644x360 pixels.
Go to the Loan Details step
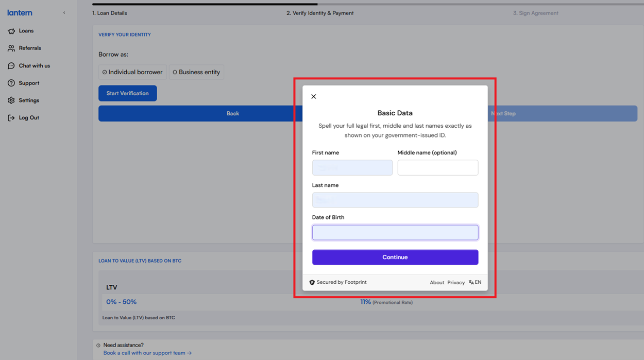[109, 13]
